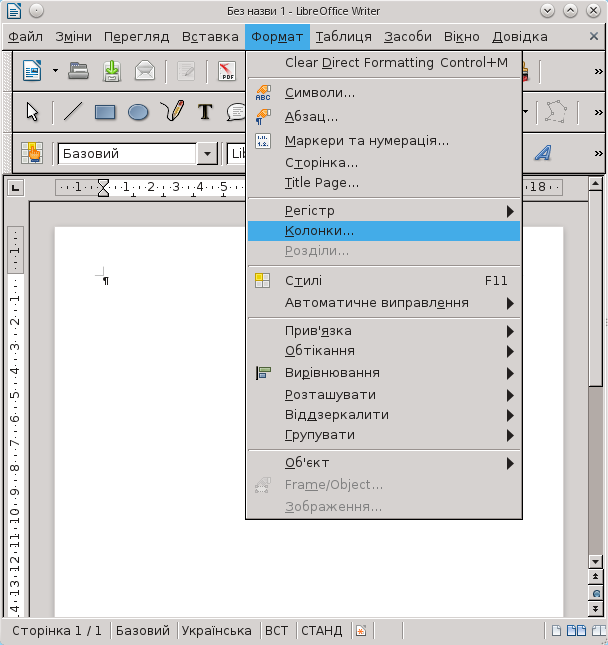Open the Вікно menu

pyautogui.click(x=462, y=37)
